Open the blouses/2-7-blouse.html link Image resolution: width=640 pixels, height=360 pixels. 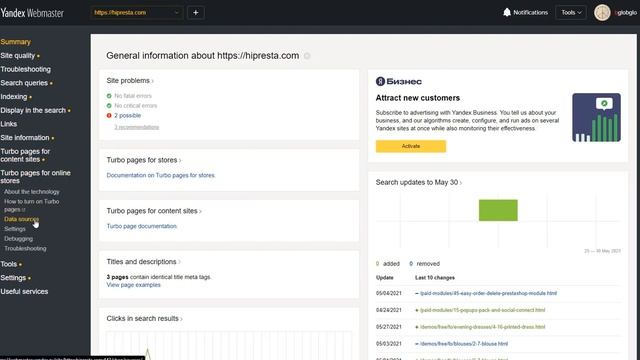(x=464, y=344)
